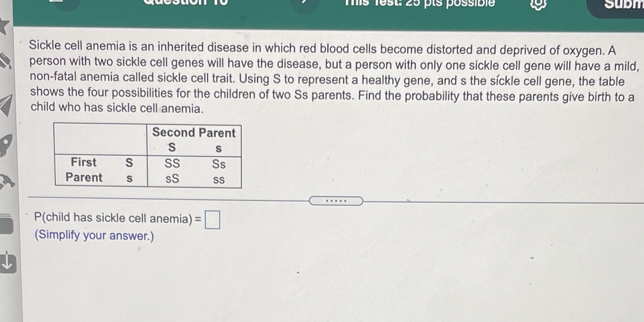Expand the dotted divider pill above the answer
This screenshot has height=322, width=644.
click(x=336, y=201)
